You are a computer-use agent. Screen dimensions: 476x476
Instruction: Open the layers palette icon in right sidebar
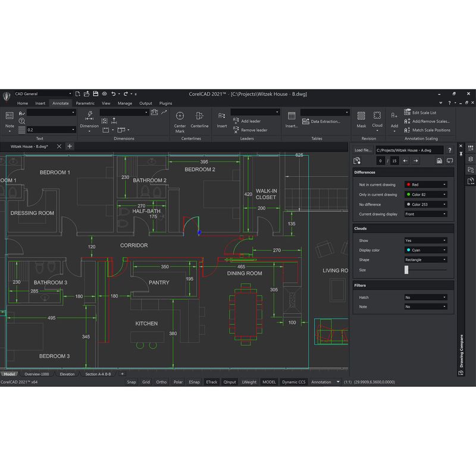pos(471,159)
